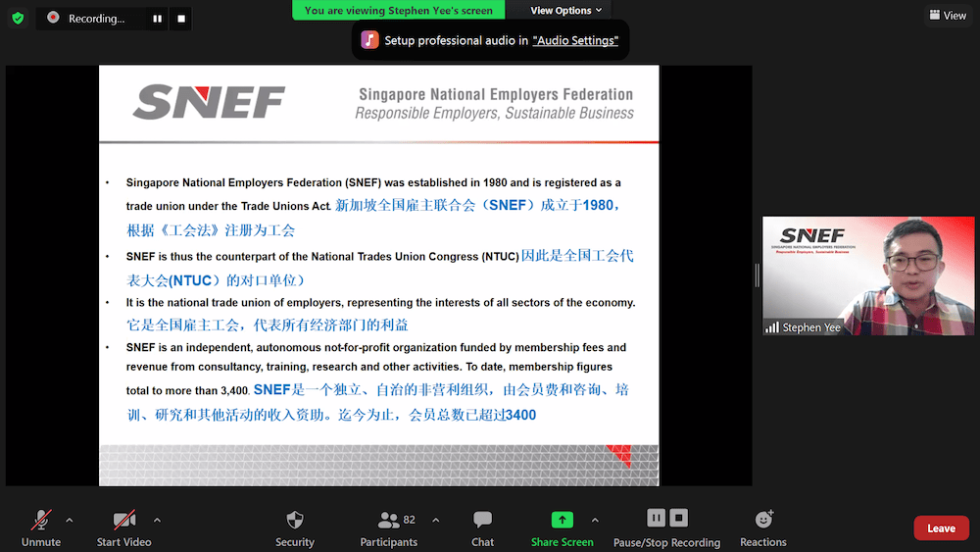Viewport: 980px width, 552px height.
Task: Open Reactions emoji menu
Action: pyautogui.click(x=763, y=527)
